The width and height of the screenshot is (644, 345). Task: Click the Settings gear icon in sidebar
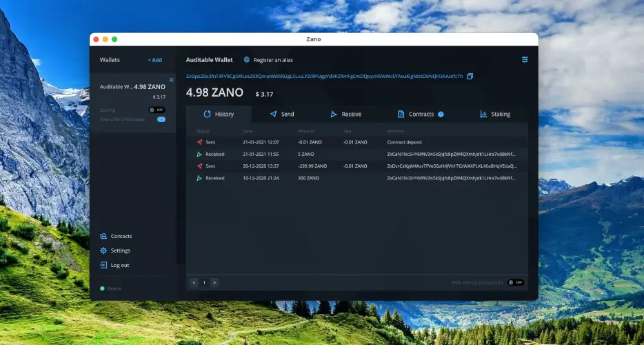pos(103,250)
